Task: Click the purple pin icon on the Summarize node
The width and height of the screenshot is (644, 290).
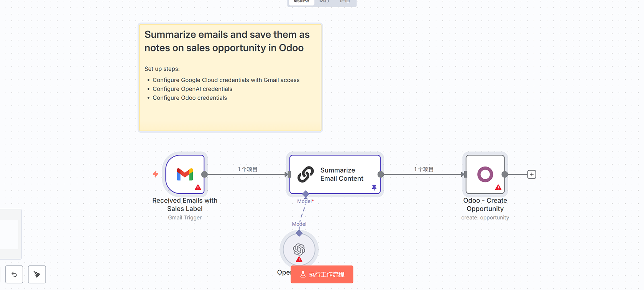Action: click(x=374, y=188)
